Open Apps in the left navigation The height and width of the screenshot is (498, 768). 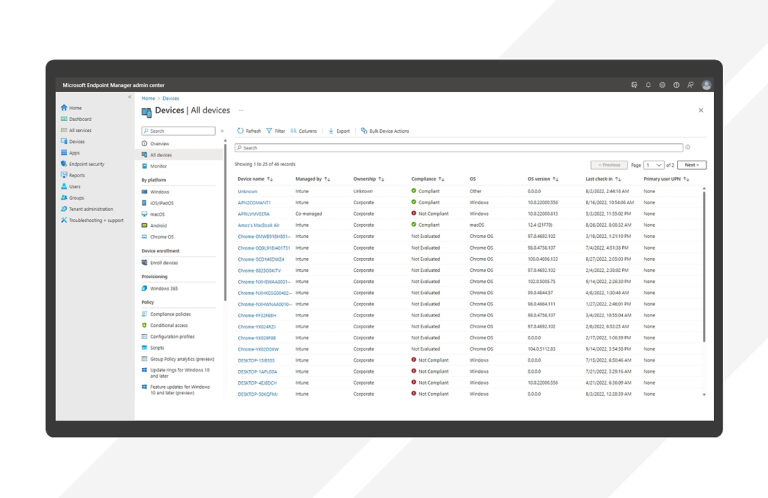point(70,153)
